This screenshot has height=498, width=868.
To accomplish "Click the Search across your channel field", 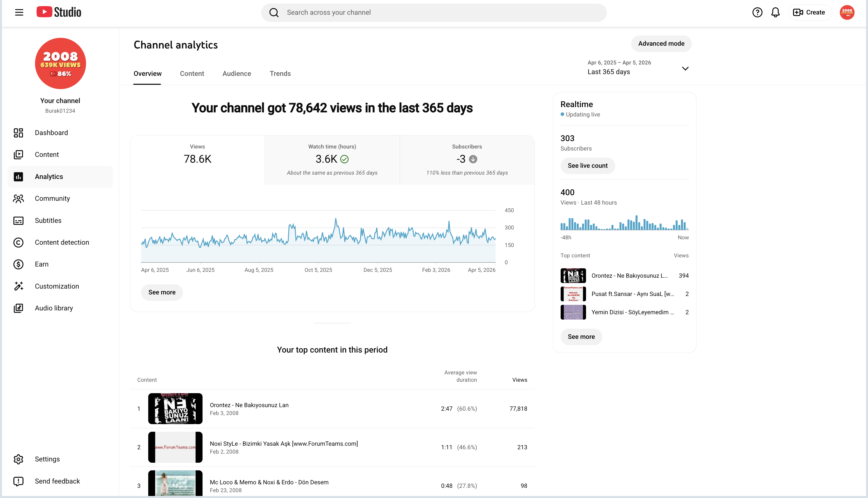I will (x=434, y=13).
